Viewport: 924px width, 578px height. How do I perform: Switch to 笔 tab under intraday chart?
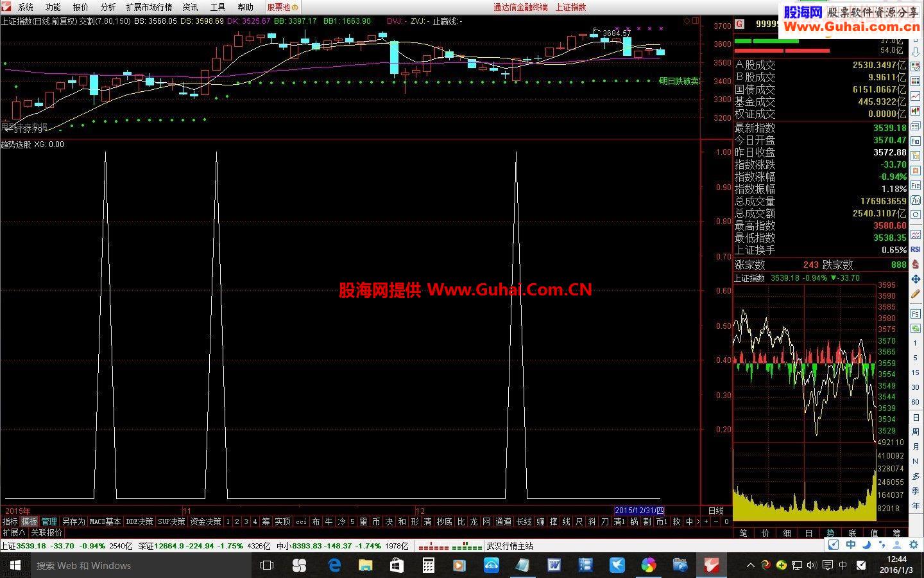744,532
